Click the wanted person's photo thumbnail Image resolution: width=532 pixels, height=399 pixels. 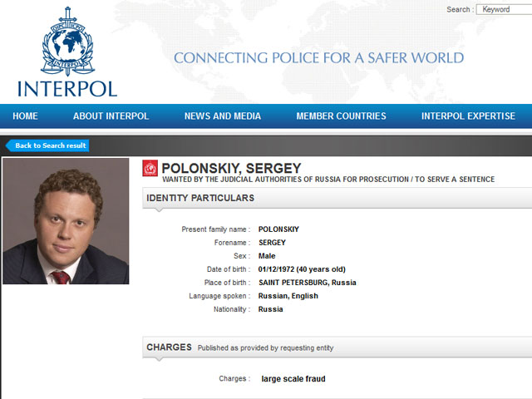point(66,221)
